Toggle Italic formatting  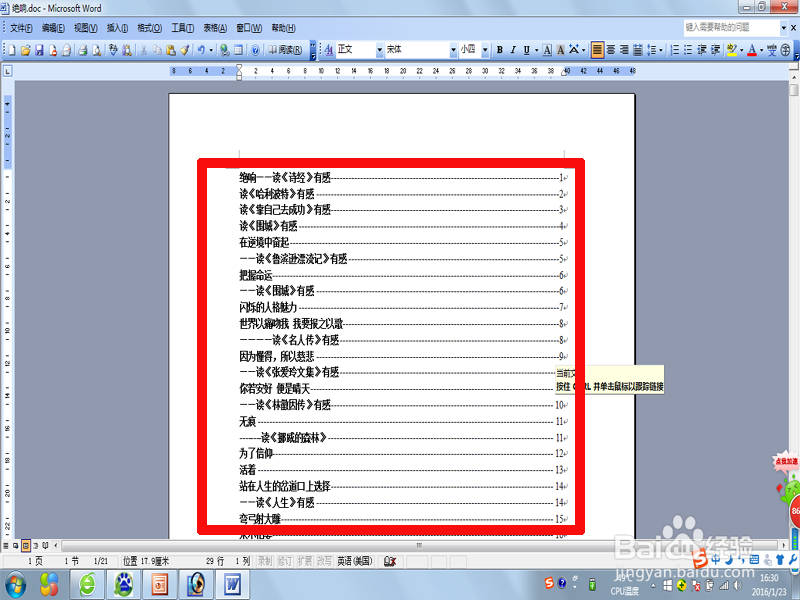click(513, 50)
